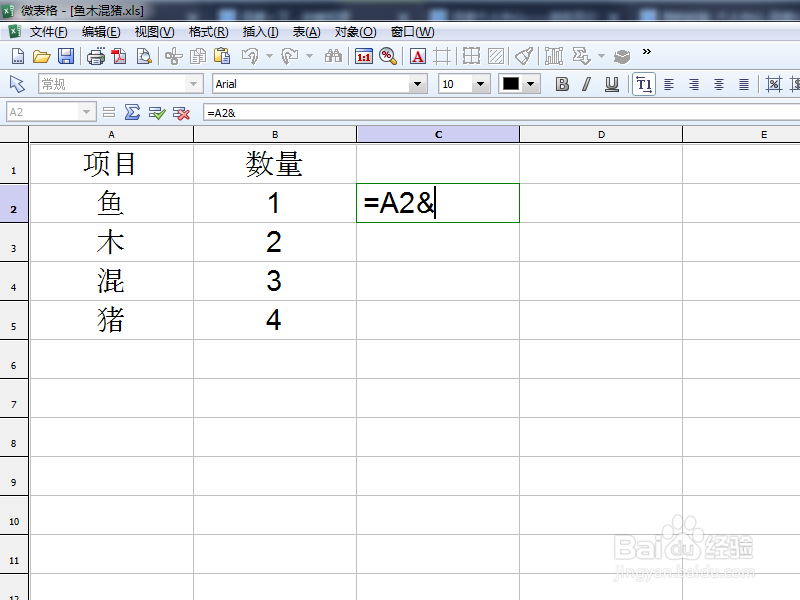Align text left

click(669, 84)
